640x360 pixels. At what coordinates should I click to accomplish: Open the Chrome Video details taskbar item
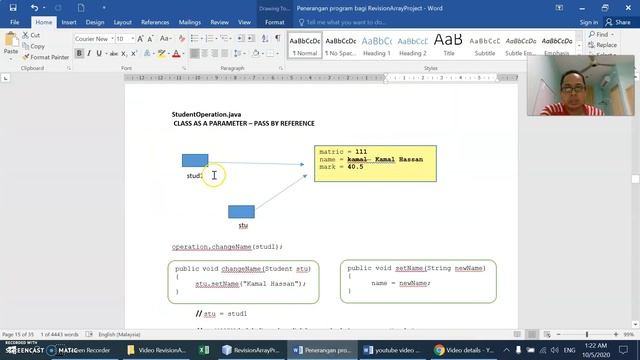pos(464,350)
